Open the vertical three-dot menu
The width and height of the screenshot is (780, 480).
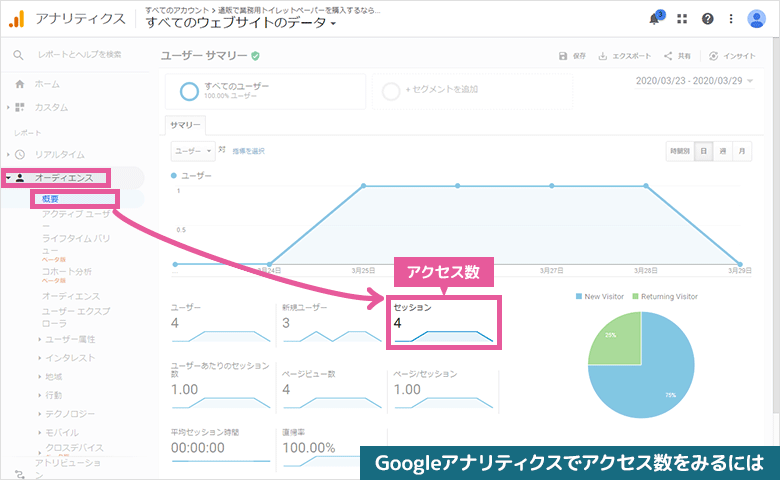pyautogui.click(x=731, y=19)
